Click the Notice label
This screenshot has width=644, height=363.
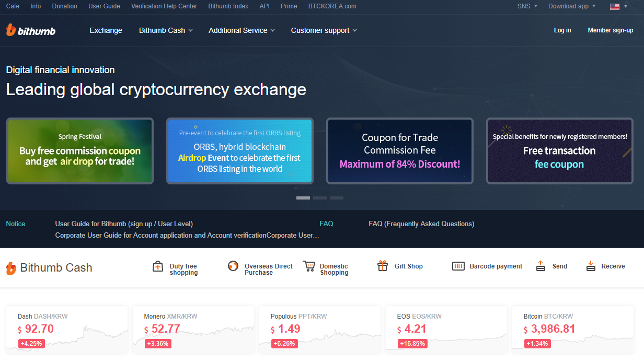(x=16, y=224)
